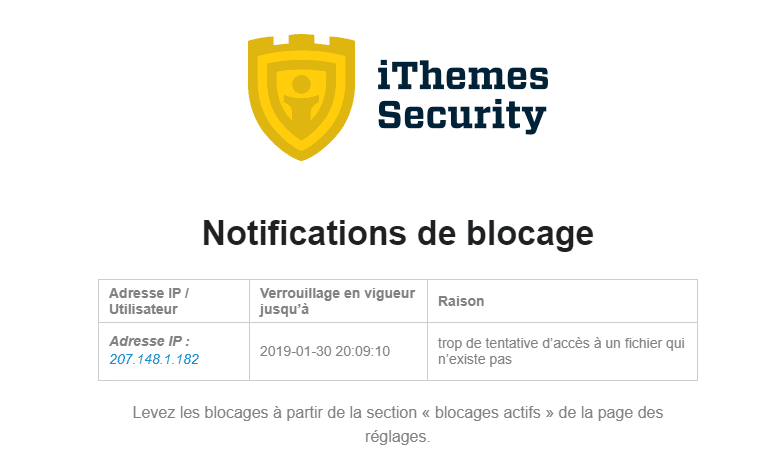
Task: Click the "Security" wordmark text
Action: coord(462,116)
